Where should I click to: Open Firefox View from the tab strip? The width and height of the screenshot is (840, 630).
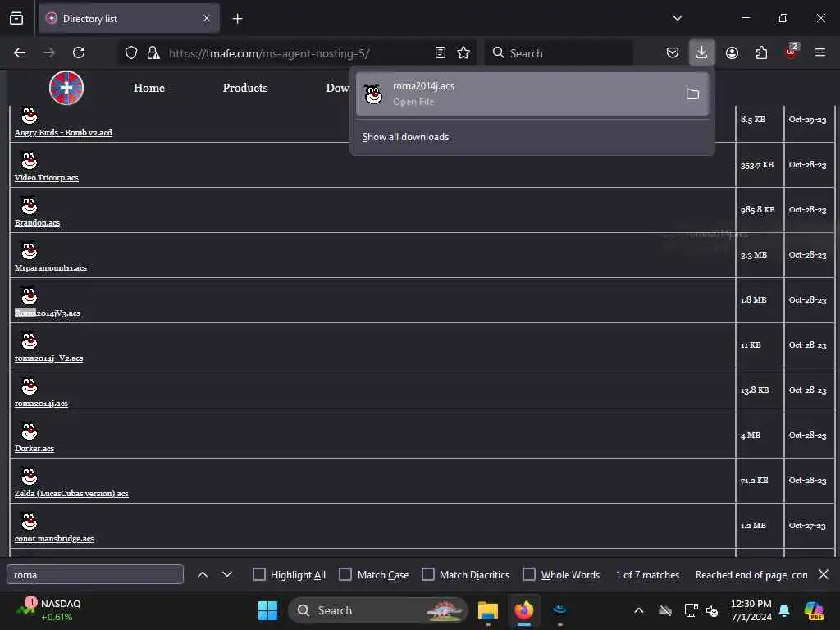[x=16, y=19]
